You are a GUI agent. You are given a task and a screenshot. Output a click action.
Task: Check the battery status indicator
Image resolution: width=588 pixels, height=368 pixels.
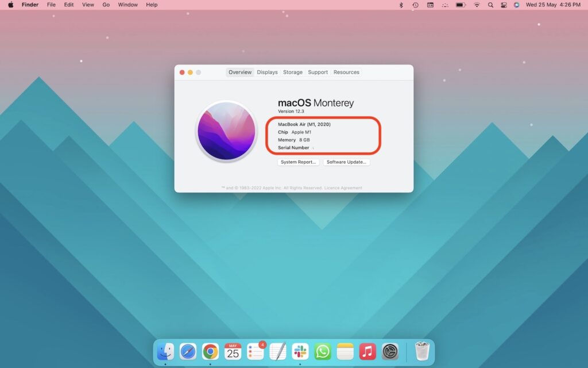(x=459, y=5)
